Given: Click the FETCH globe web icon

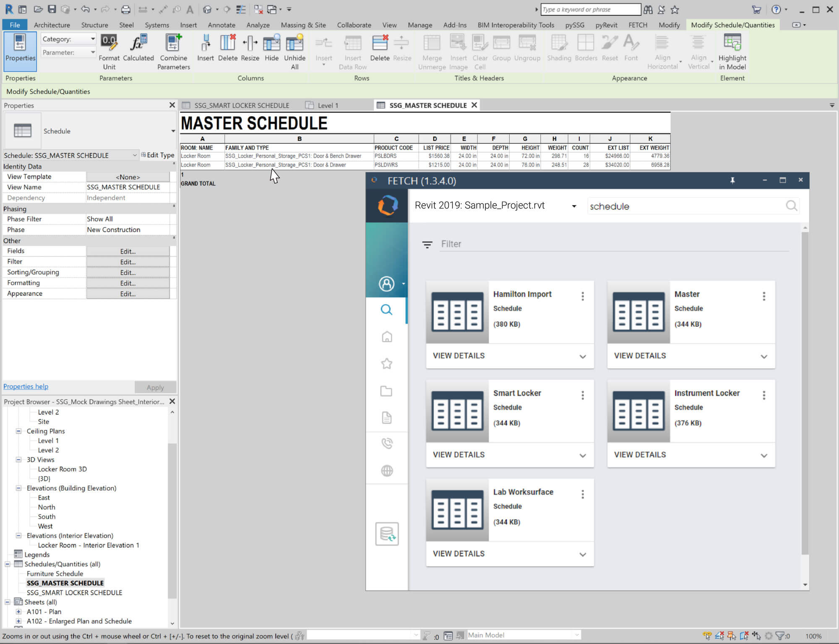Looking at the screenshot, I should 386,470.
